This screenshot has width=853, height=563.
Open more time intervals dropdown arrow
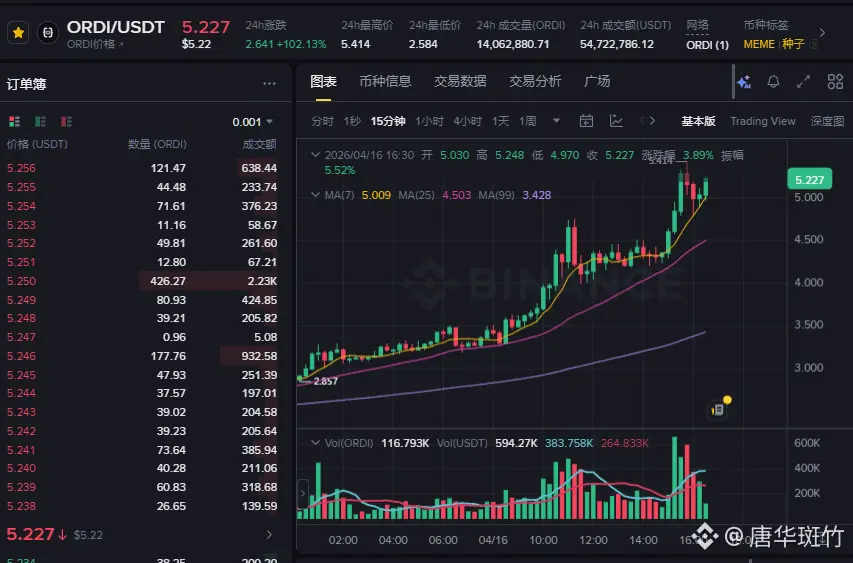(556, 121)
